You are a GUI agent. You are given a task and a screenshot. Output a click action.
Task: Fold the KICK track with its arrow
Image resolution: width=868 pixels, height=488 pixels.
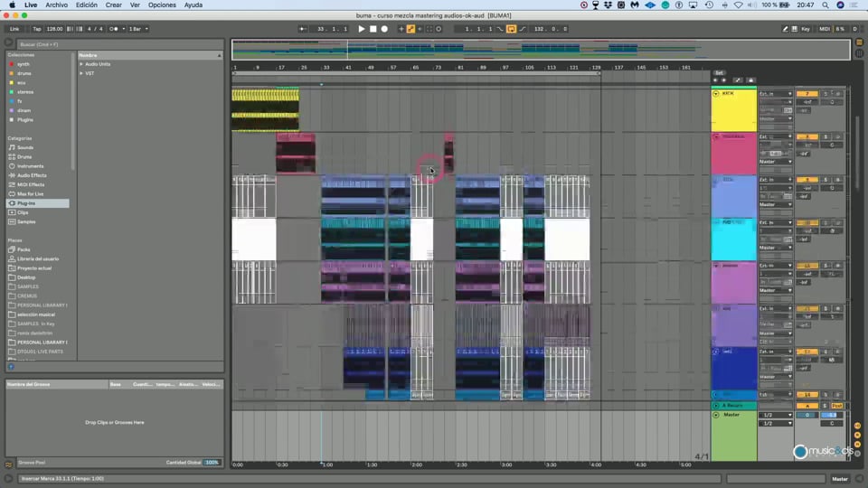(716, 93)
